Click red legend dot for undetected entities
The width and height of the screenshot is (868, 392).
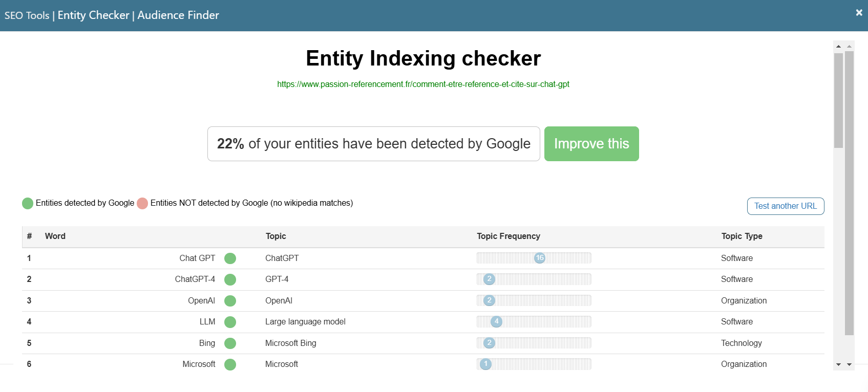pos(142,204)
